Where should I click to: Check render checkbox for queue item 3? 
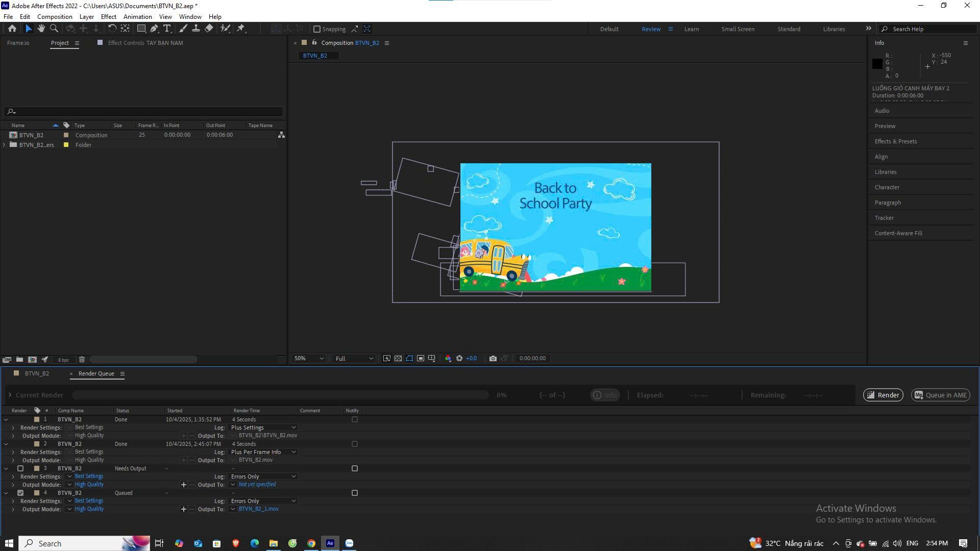[x=20, y=468]
